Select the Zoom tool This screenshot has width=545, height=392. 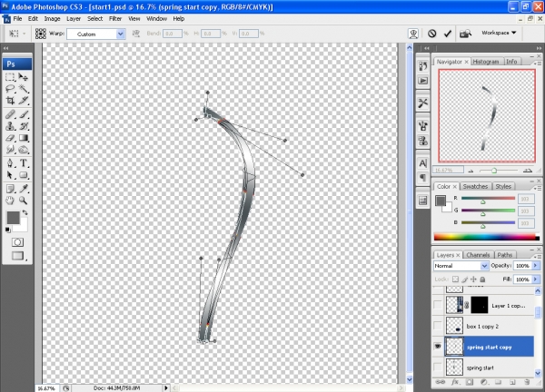point(24,201)
